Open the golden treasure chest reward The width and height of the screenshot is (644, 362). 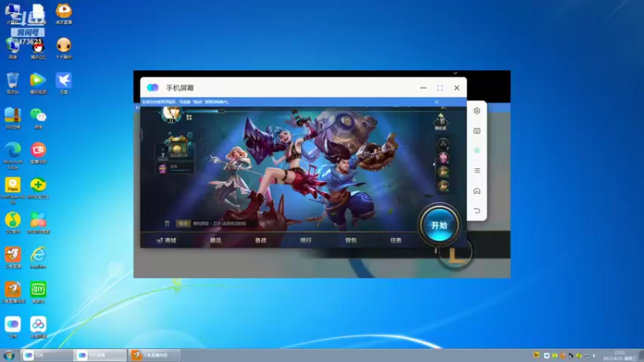pos(177,146)
